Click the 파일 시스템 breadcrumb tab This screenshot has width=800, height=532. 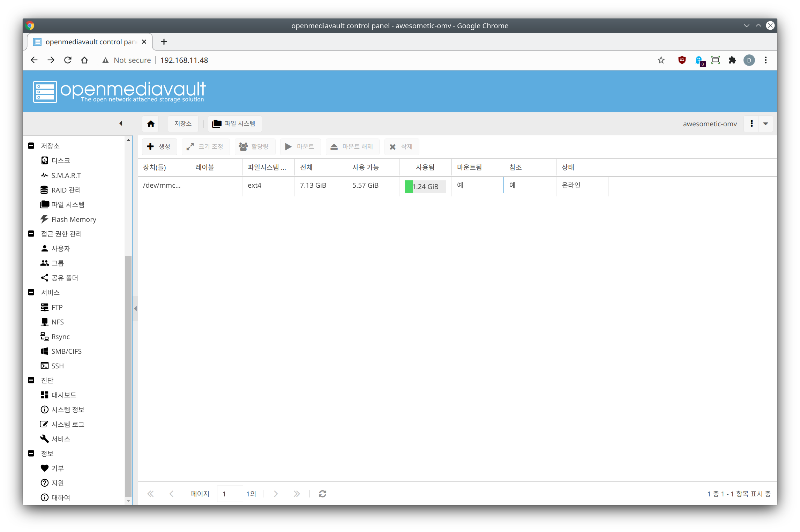coord(234,124)
